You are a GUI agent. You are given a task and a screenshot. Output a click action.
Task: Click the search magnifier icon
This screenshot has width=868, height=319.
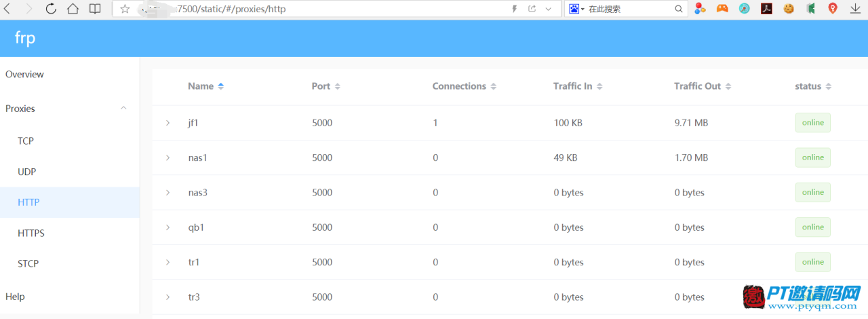pos(679,9)
